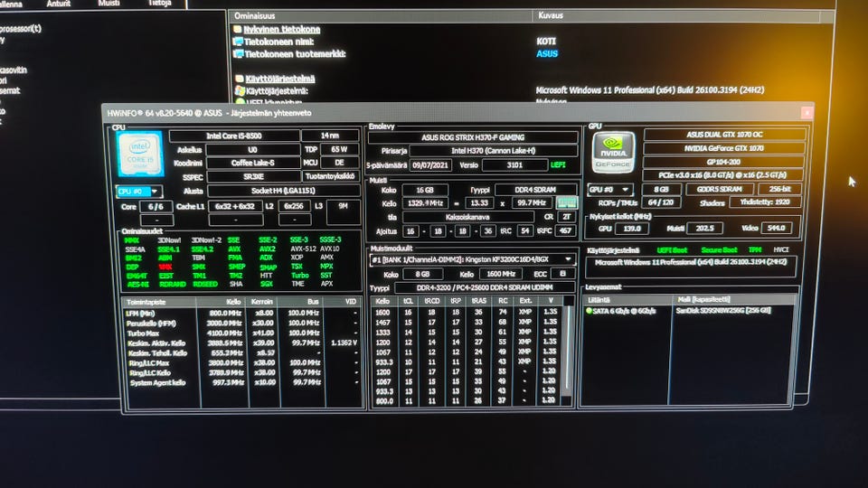Image resolution: width=868 pixels, height=488 pixels.
Task: Click the NVIDIA GeForce logo
Action: pyautogui.click(x=613, y=152)
